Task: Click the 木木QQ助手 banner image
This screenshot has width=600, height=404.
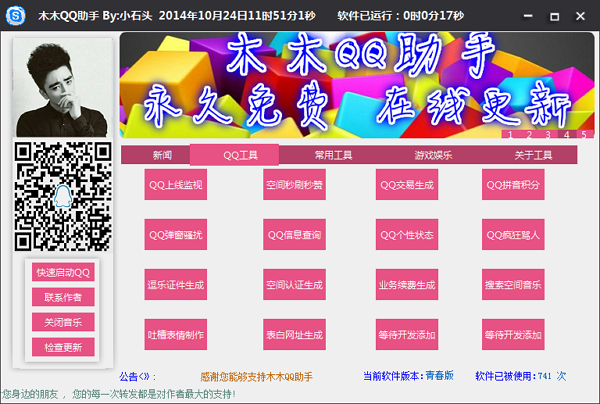Action: (x=357, y=85)
